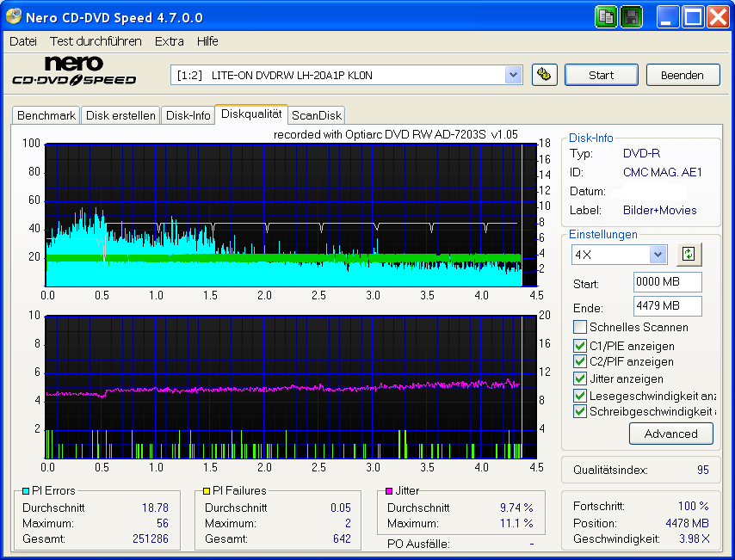Open the LITE-ON drive selection dropdown
Image resolution: width=735 pixels, height=560 pixels.
click(514, 75)
